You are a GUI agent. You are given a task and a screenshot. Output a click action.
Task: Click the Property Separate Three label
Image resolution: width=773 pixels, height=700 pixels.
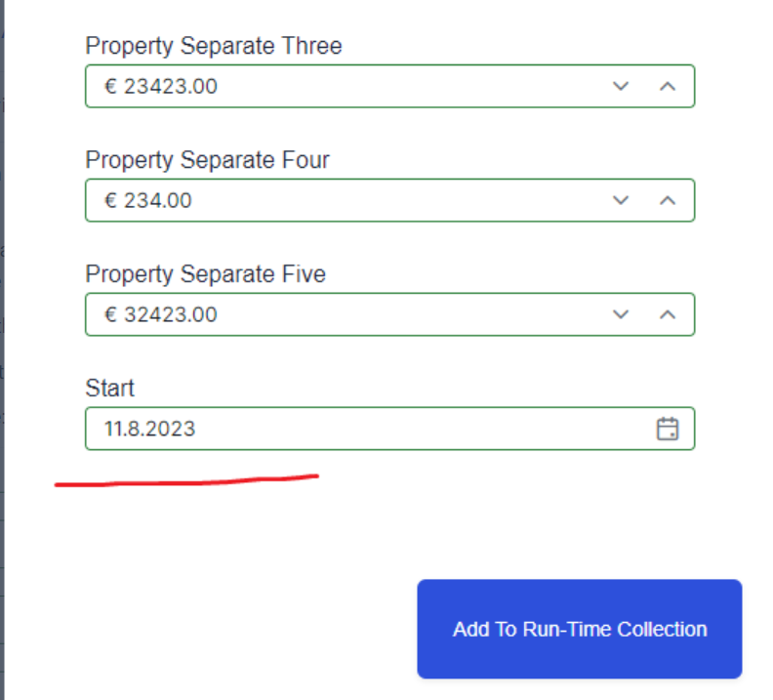pos(214,46)
